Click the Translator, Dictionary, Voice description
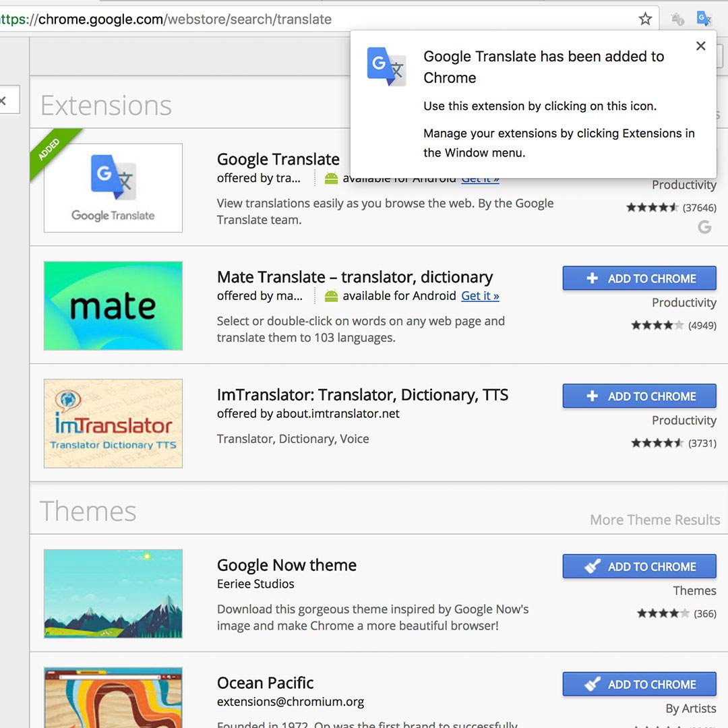Viewport: 728px width, 728px height. (x=293, y=439)
